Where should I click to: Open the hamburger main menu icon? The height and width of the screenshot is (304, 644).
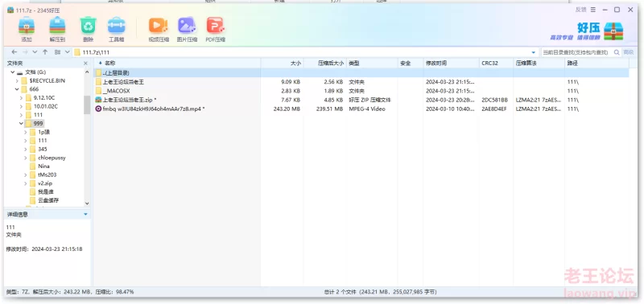(593, 10)
